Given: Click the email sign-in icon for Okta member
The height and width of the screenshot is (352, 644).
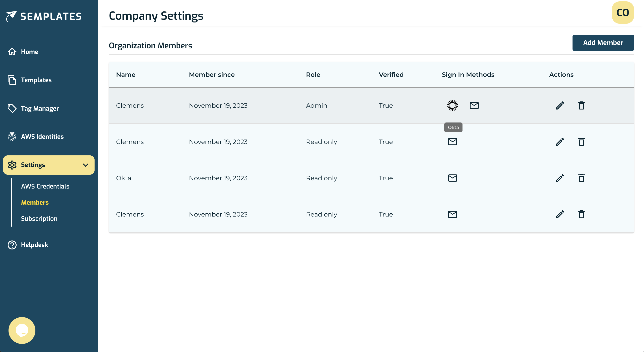Looking at the screenshot, I should tap(452, 178).
